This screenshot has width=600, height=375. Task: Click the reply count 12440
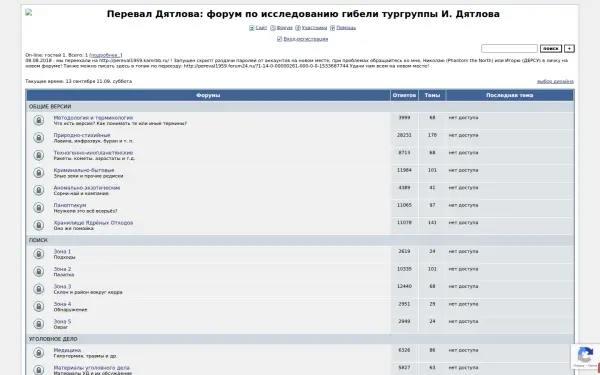404,286
